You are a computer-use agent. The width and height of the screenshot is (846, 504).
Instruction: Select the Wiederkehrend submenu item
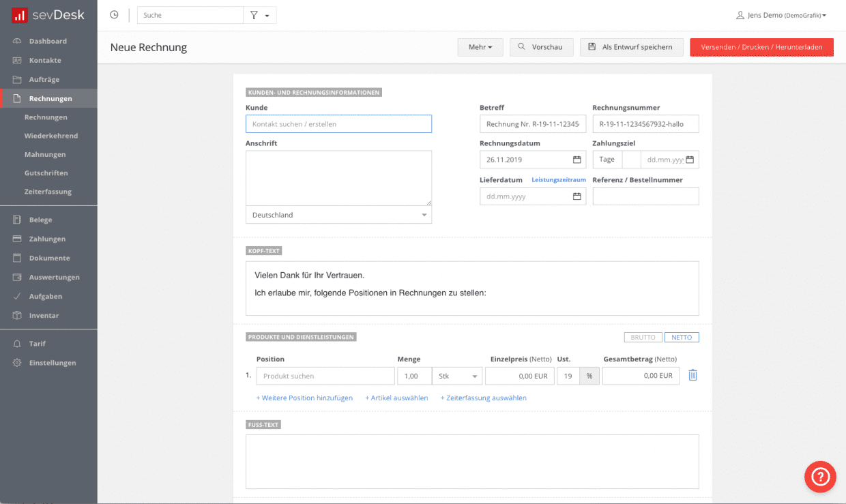click(x=51, y=136)
